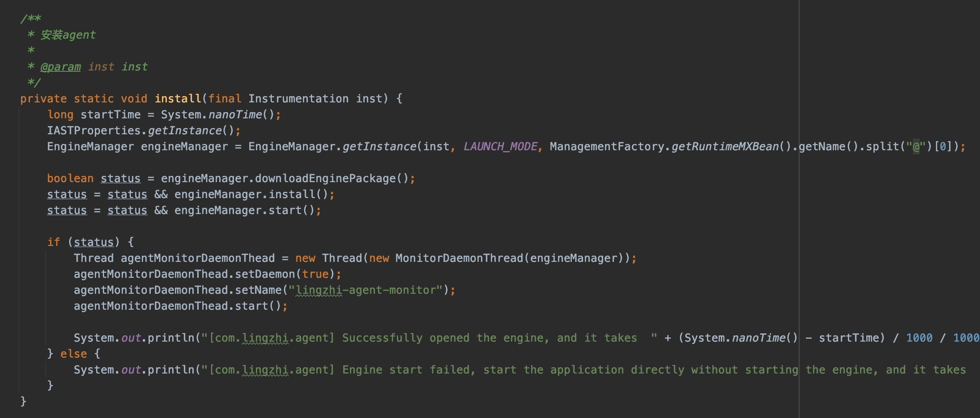The height and width of the screenshot is (418, 980).
Task: Click the long keyword before startTime
Action: point(60,115)
